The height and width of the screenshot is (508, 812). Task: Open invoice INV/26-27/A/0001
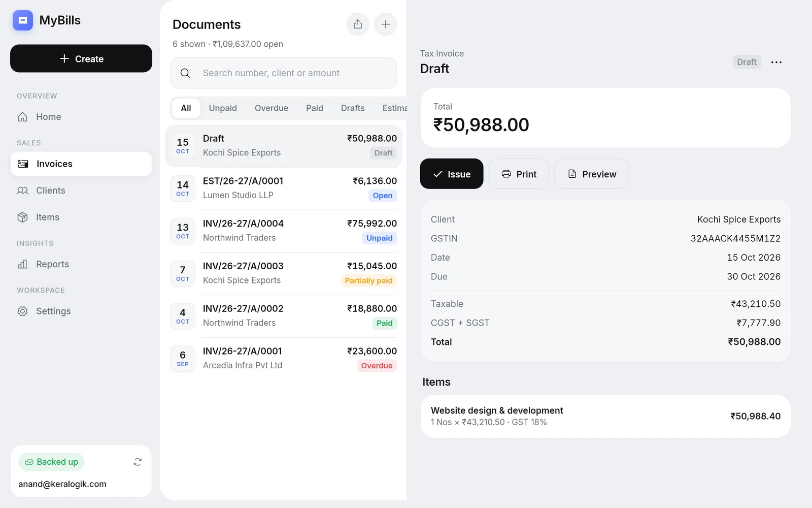[284, 359]
